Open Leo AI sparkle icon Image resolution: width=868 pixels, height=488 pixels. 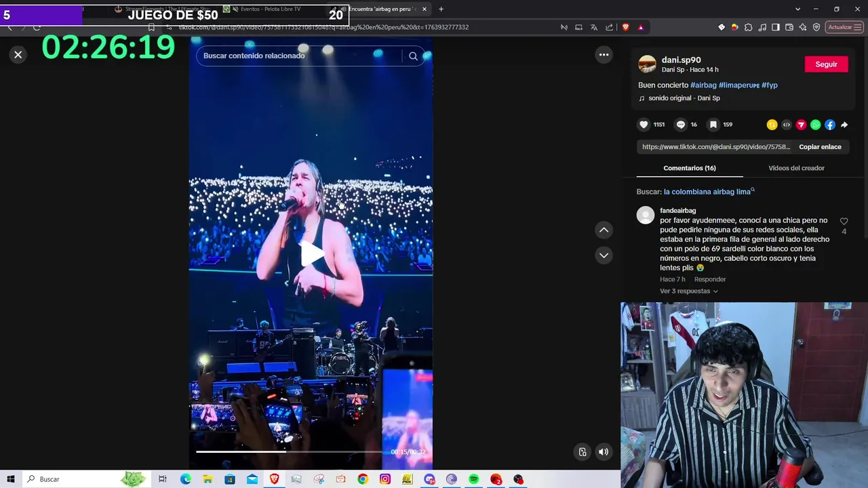point(803,27)
